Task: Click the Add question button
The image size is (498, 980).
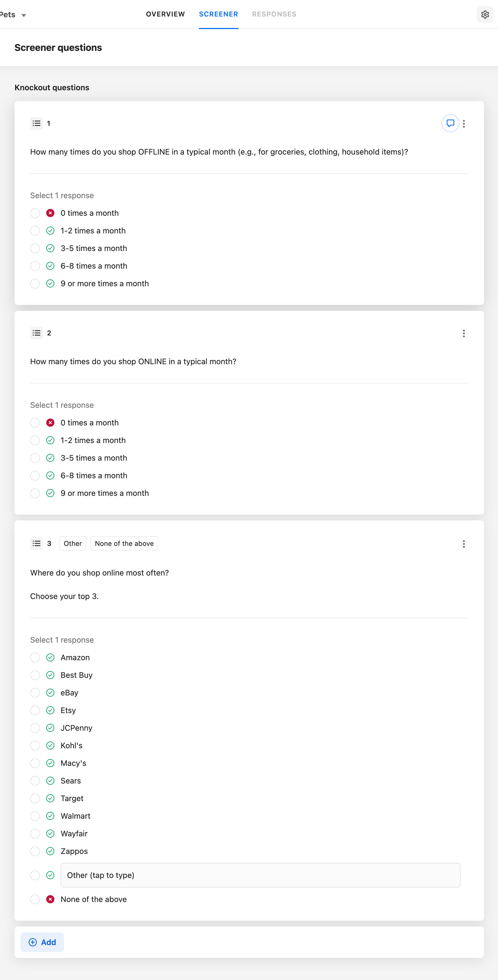Action: (42, 942)
